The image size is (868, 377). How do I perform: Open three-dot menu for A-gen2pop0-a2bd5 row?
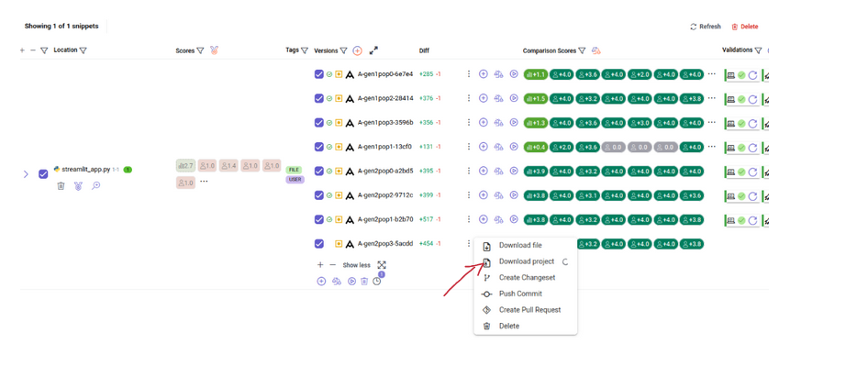coord(469,172)
